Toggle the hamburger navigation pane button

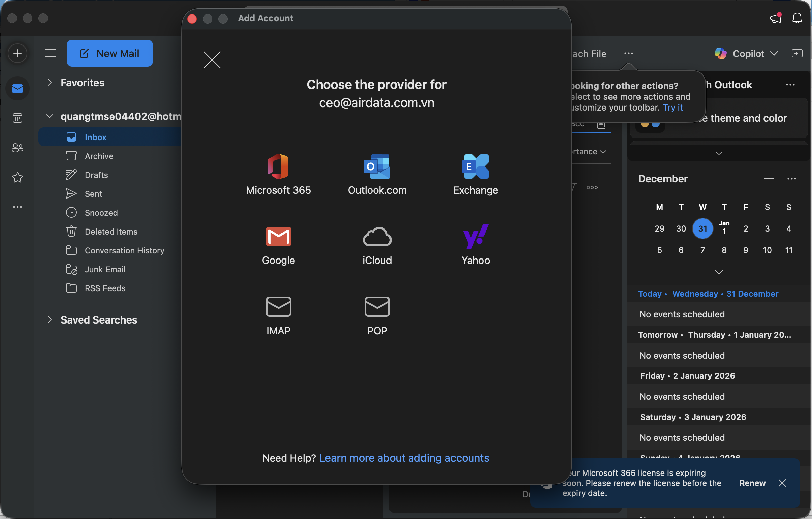tap(51, 53)
